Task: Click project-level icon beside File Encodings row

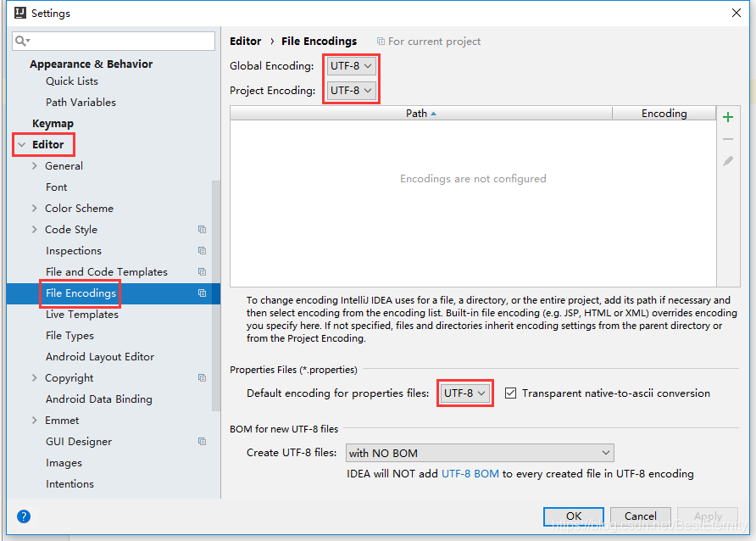Action: [202, 293]
